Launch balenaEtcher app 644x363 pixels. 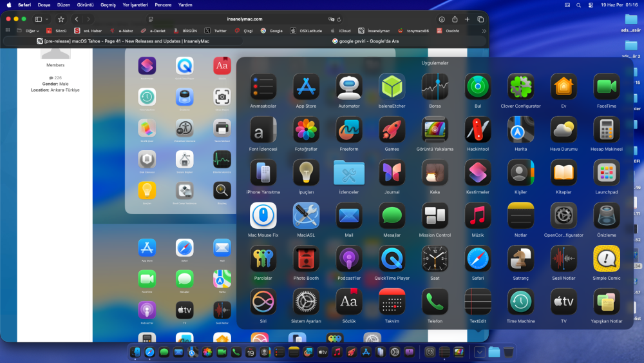[392, 87]
